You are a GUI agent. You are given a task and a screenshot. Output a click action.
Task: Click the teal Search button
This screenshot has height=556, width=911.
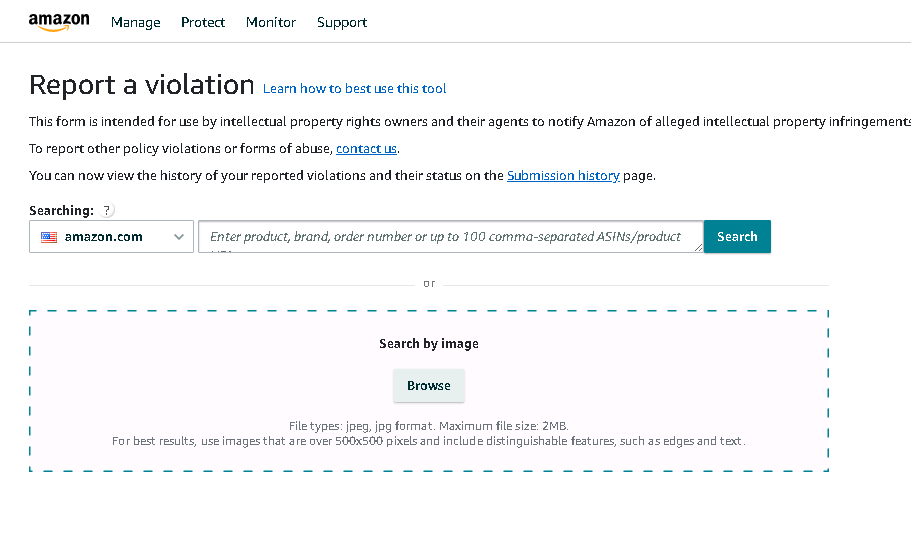click(x=737, y=236)
